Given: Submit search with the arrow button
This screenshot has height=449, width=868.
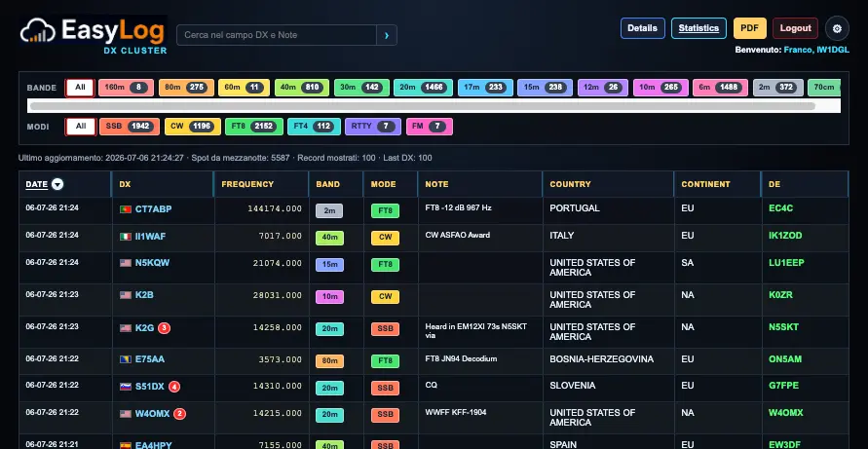Looking at the screenshot, I should pyautogui.click(x=387, y=35).
